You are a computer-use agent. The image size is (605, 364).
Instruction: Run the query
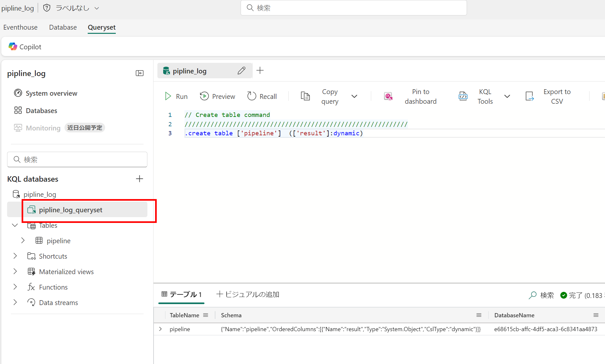pos(176,96)
